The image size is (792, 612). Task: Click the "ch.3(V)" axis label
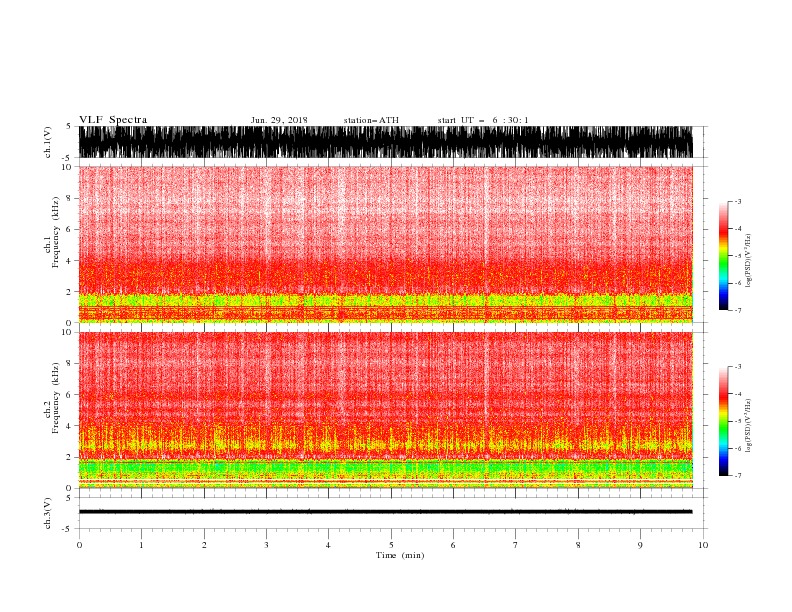pos(48,513)
